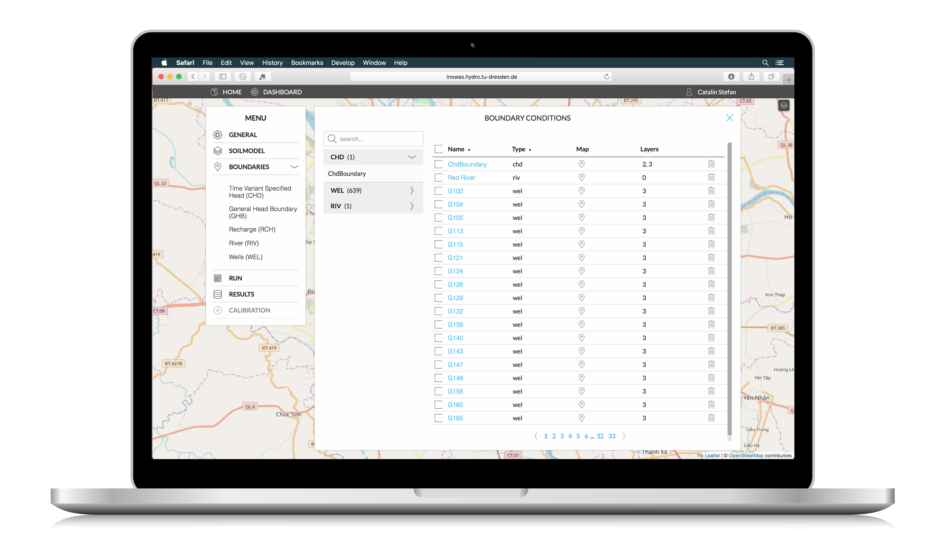The height and width of the screenshot is (560, 948).
Task: Check the G121 row checkbox
Action: tap(438, 258)
